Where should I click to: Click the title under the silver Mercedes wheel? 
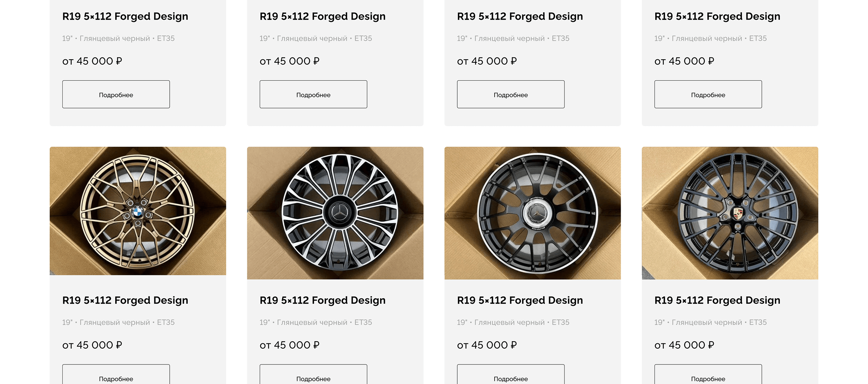pos(322,300)
